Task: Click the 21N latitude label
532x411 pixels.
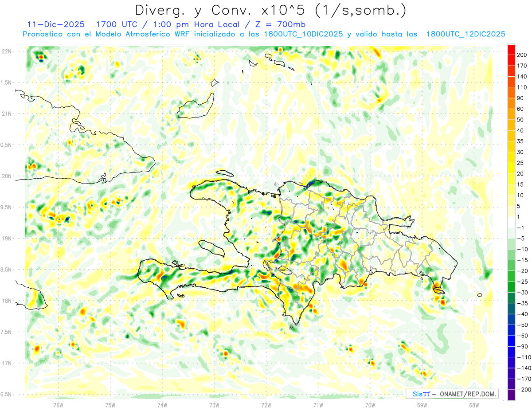Action: 7,114
